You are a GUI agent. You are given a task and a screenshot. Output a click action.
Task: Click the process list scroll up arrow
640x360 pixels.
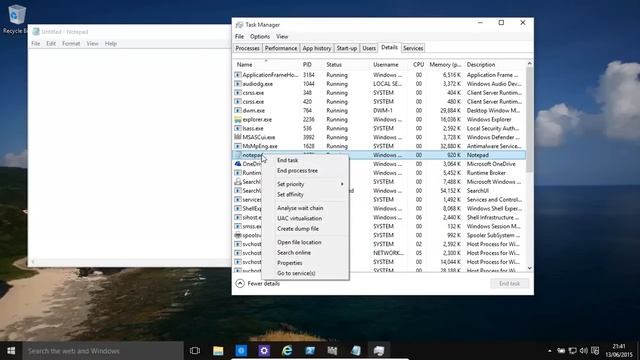pos(529,64)
